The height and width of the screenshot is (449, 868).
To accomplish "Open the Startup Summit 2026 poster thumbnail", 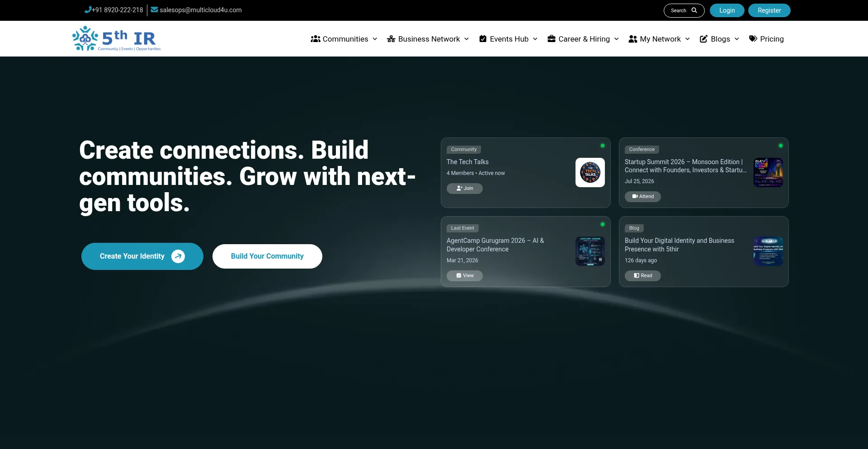I will point(768,172).
